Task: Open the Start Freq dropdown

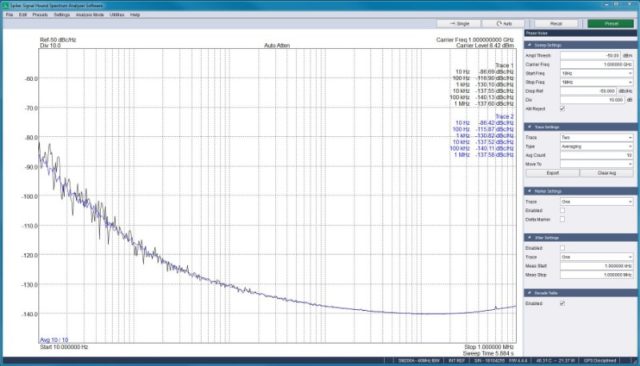Action: pyautogui.click(x=597, y=73)
